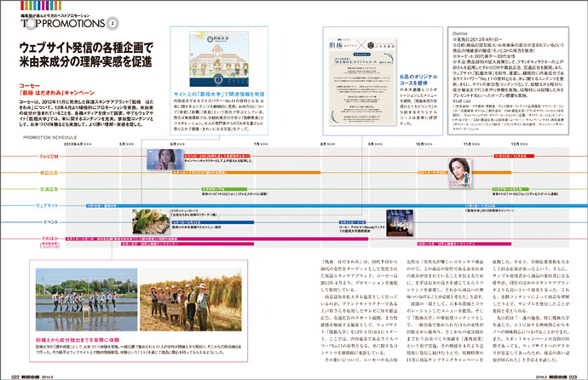
Task: Select heading 田植えから成分抽出までを実際に体験
Action: point(78,340)
